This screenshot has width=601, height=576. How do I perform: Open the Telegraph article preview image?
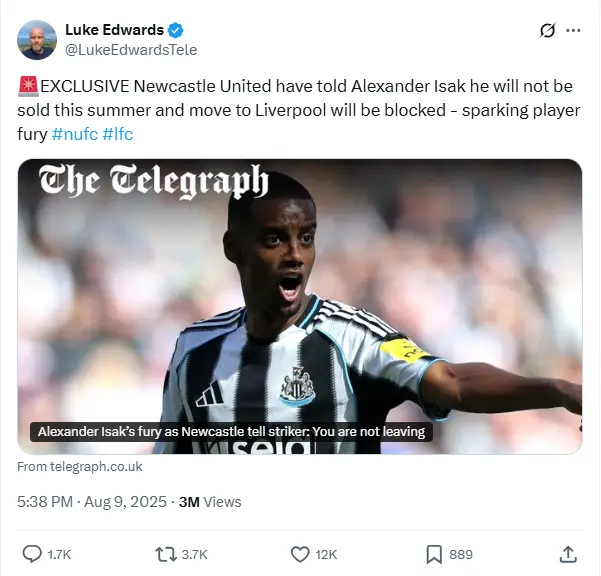[x=300, y=307]
